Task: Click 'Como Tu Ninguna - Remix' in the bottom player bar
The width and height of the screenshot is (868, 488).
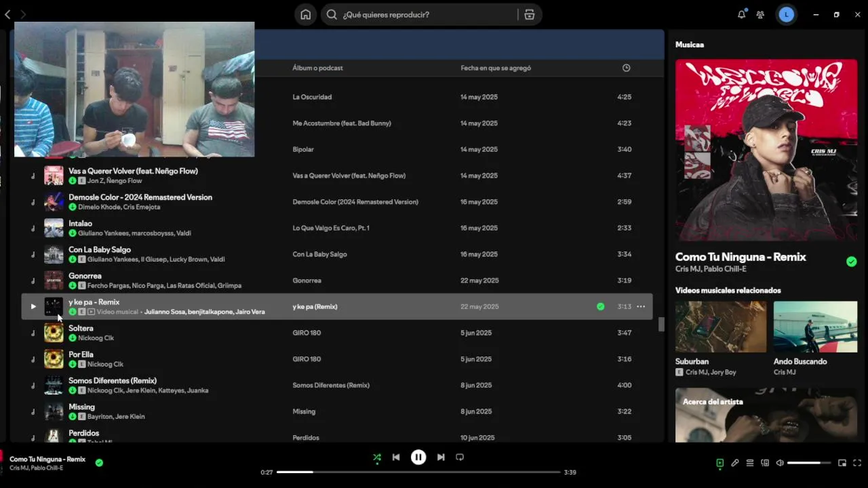Action: (x=47, y=459)
